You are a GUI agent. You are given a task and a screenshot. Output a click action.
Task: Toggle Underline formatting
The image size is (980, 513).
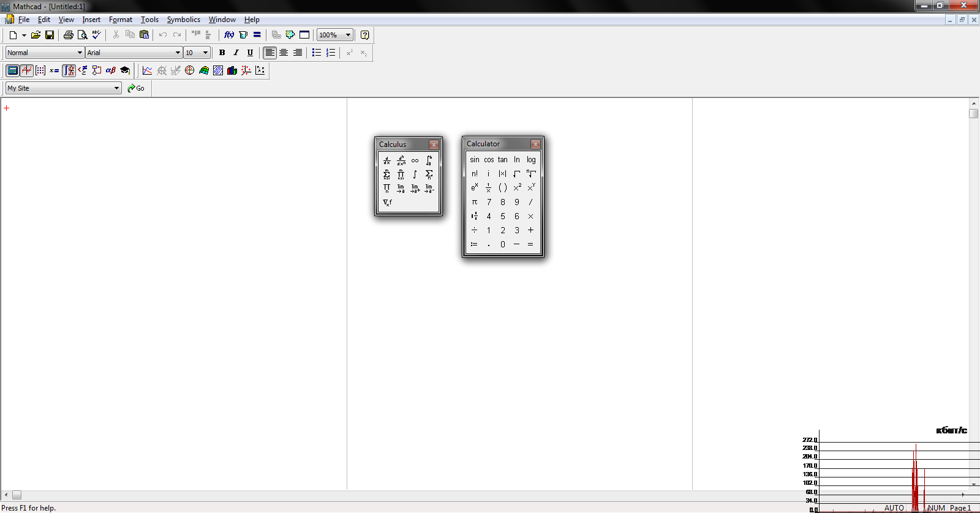(250, 53)
